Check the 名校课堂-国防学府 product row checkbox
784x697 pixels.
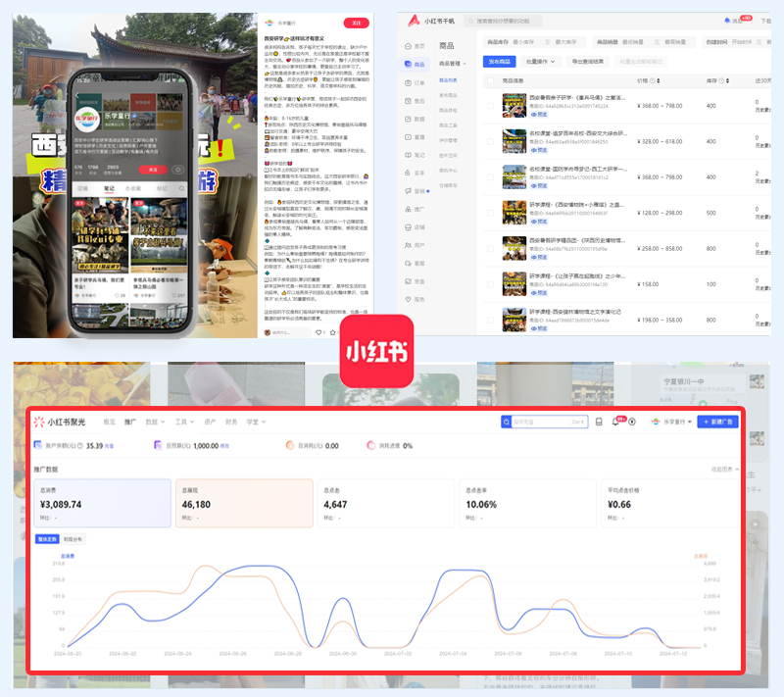491,177
